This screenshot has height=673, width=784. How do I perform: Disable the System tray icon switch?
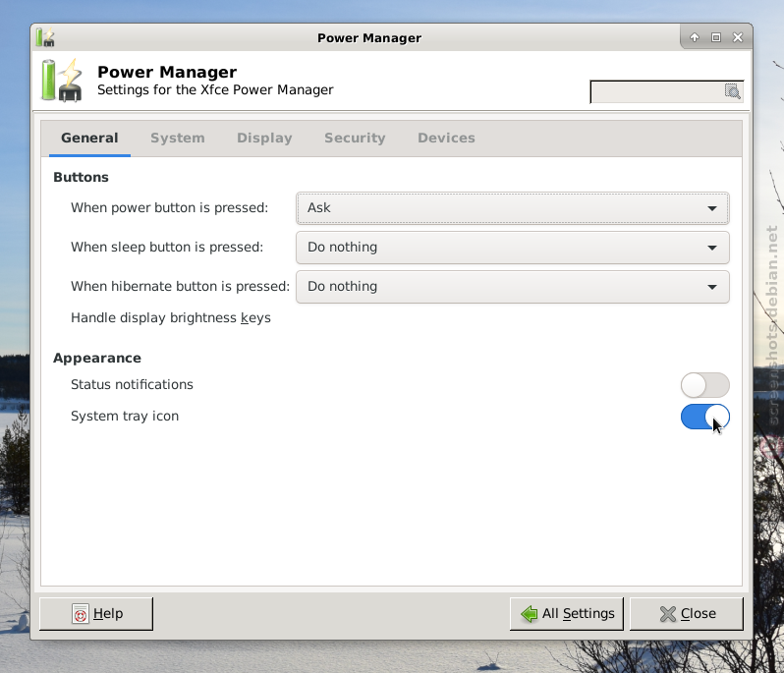pyautogui.click(x=705, y=417)
